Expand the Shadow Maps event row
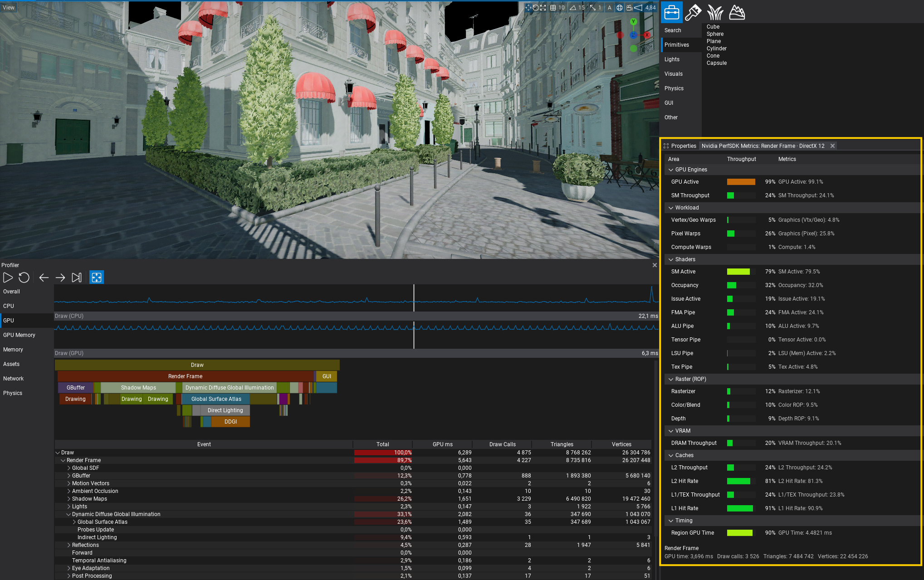 pyautogui.click(x=68, y=499)
